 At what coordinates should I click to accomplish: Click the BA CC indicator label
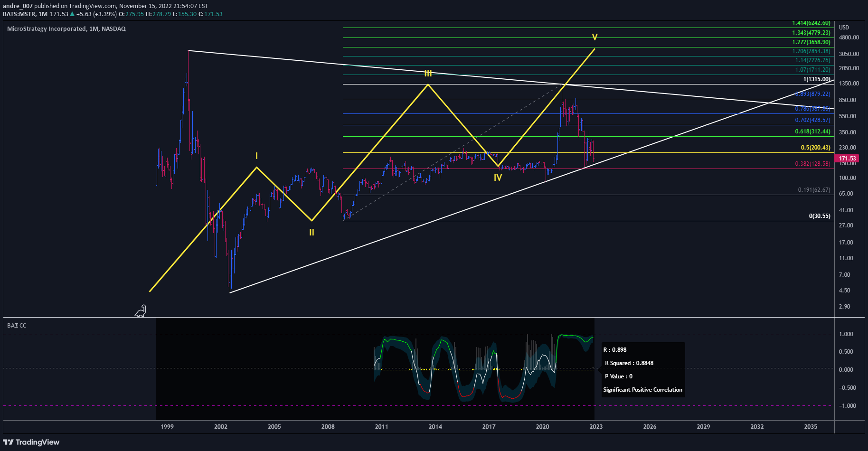tap(16, 325)
